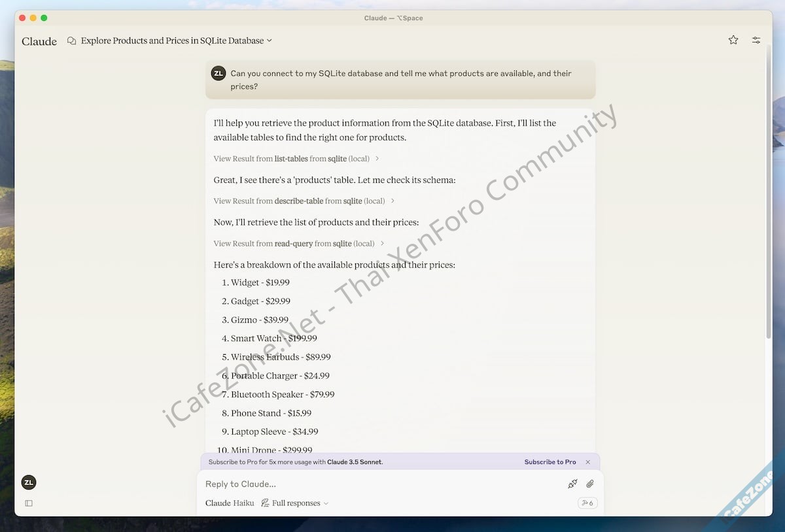Viewport: 785px width, 532px height.
Task: Click the green macOS fullscreen window button
Action: 44,18
